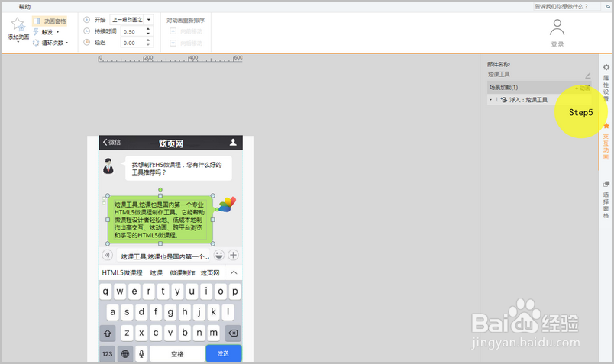This screenshot has width=614, height=364.
Task: Click the pencil edit icon beside 炫课工具 name
Action: click(588, 75)
